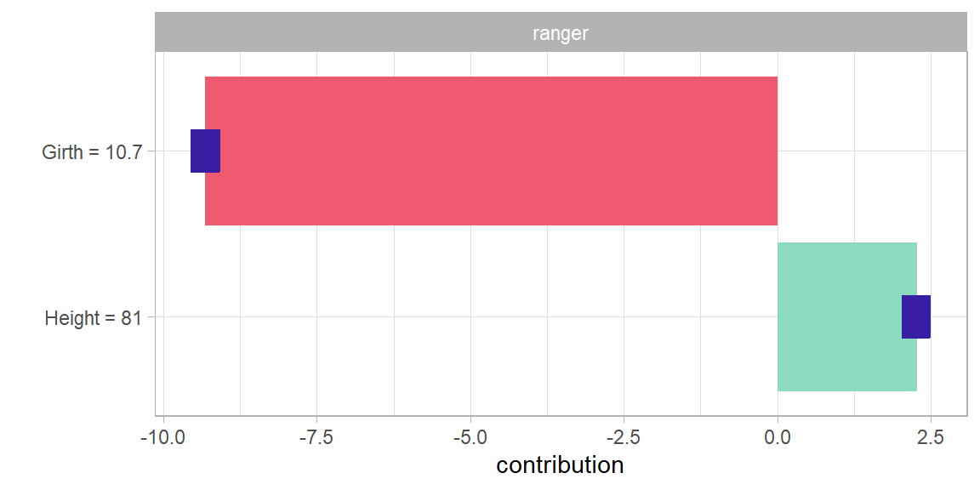Click the y-axis tick mark beside Height label
980x490 pixels.
point(151,317)
